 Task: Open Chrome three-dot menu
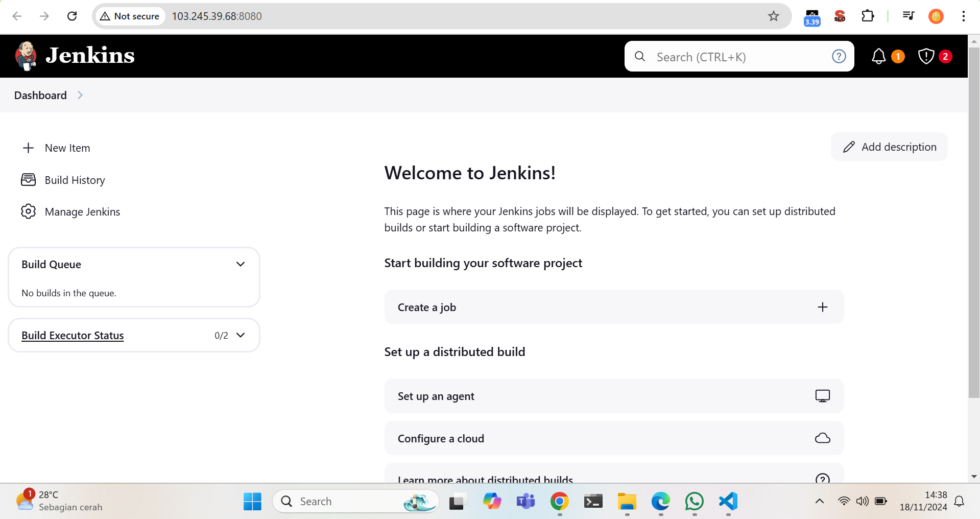(963, 16)
